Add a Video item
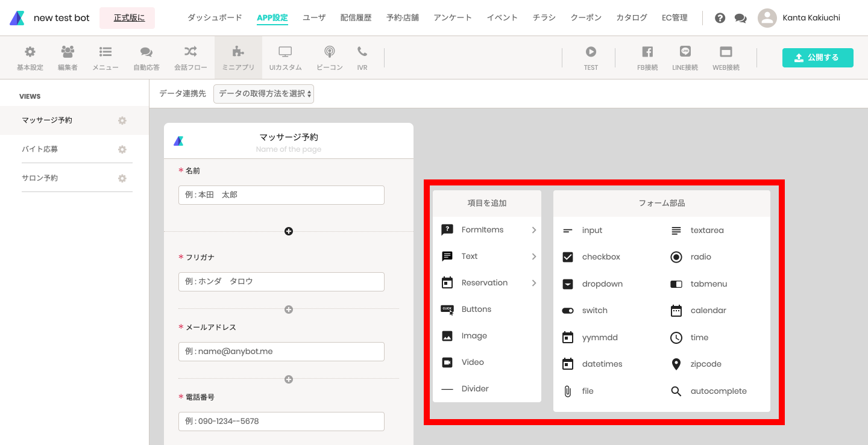The width and height of the screenshot is (868, 445). pyautogui.click(x=487, y=362)
